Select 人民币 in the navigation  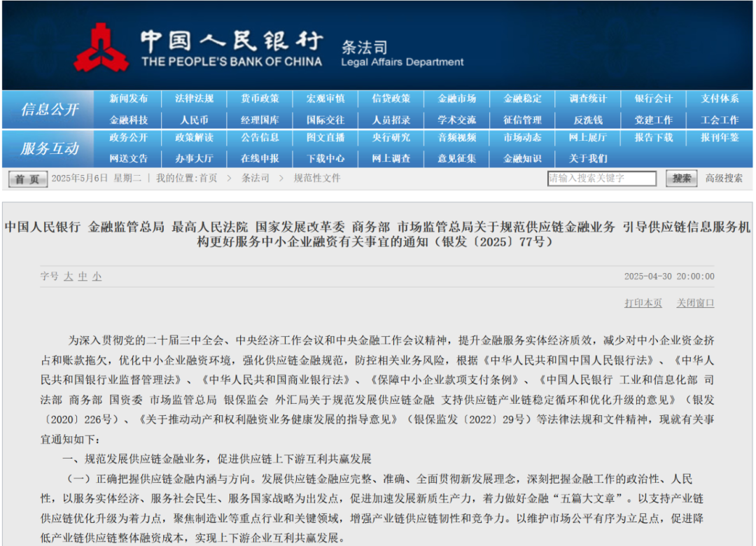194,120
